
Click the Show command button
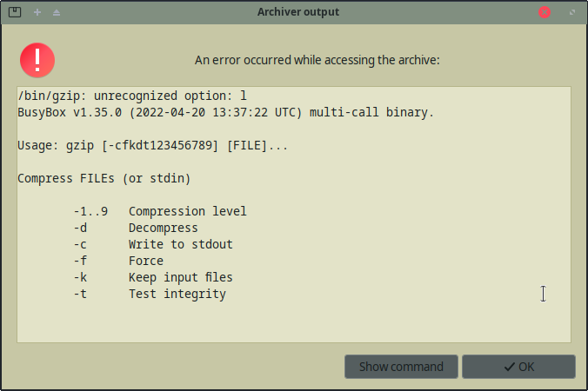[x=401, y=367]
